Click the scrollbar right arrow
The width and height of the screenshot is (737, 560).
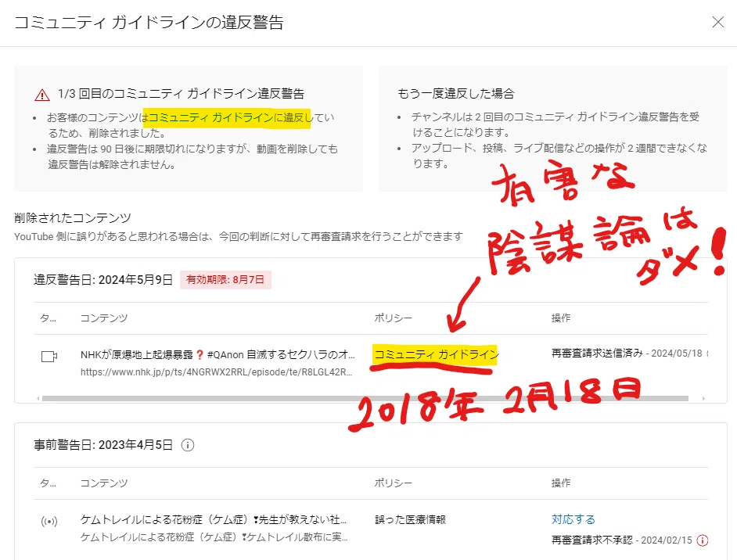(x=703, y=398)
